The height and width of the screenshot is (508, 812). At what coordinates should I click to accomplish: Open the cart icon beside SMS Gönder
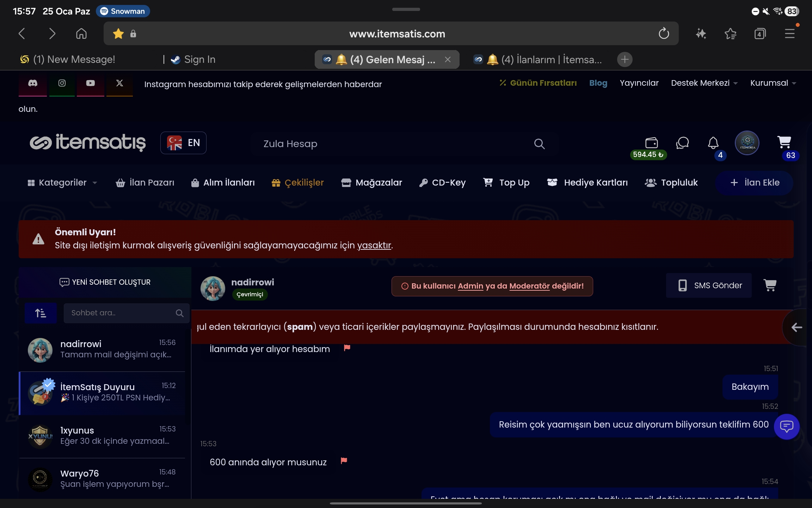[770, 285]
